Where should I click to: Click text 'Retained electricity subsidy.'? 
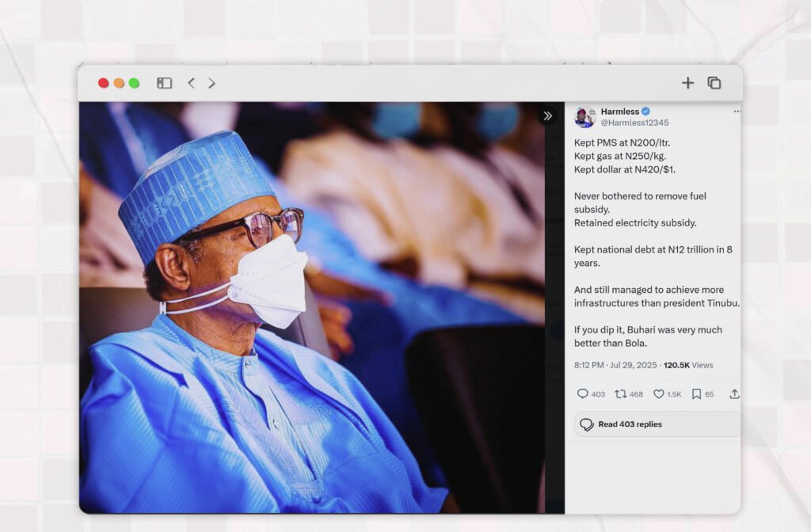(635, 222)
